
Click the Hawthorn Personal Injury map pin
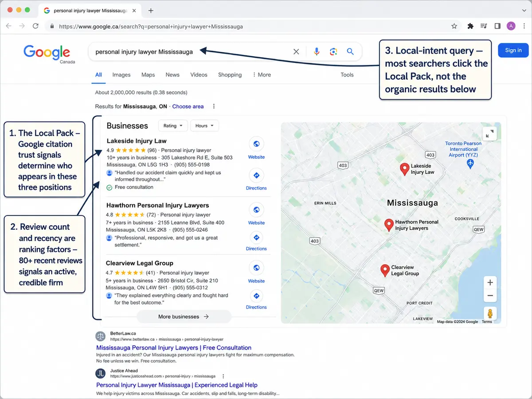pyautogui.click(x=389, y=225)
